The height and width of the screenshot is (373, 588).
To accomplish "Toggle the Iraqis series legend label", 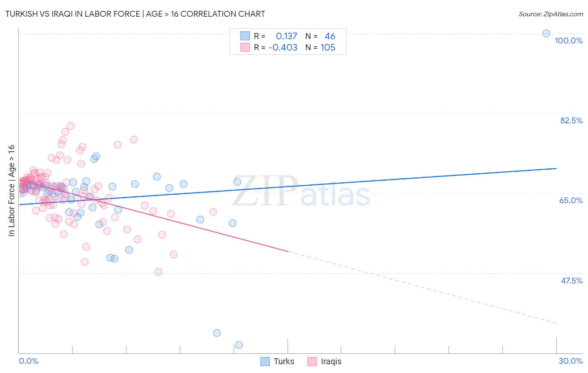I will click(331, 361).
